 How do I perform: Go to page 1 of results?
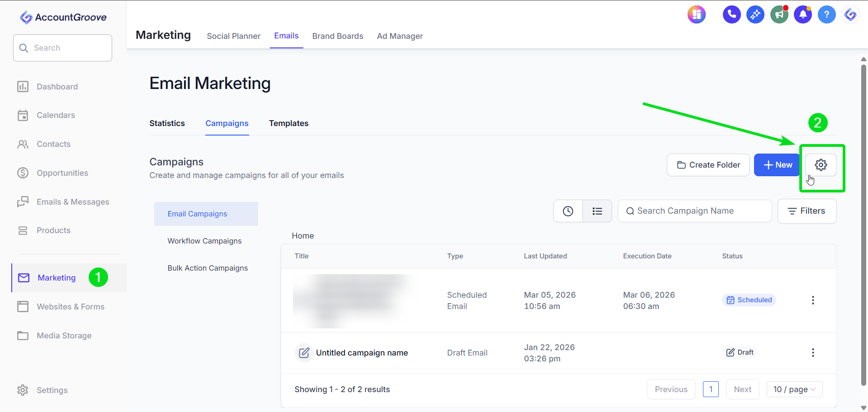pos(711,389)
